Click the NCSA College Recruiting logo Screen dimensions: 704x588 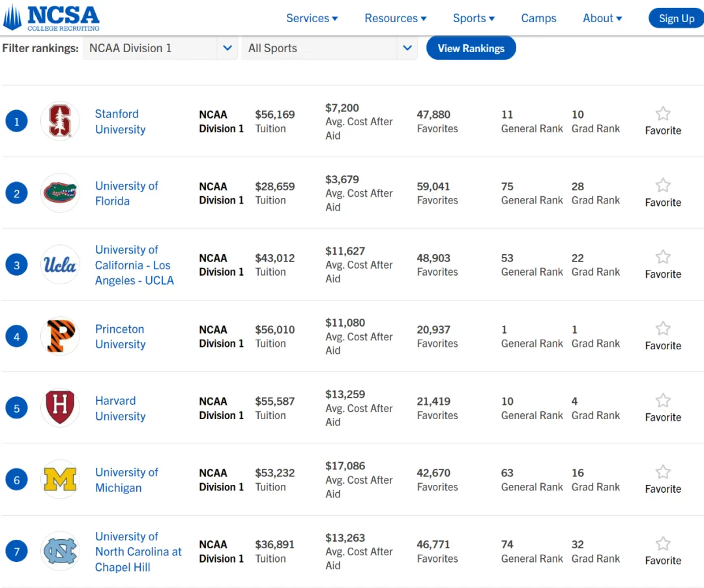point(51,18)
